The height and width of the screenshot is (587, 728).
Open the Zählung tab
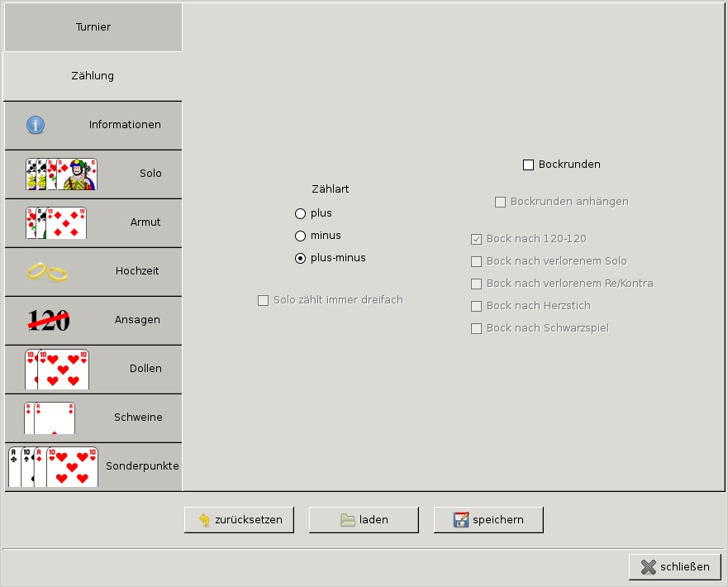pyautogui.click(x=93, y=76)
